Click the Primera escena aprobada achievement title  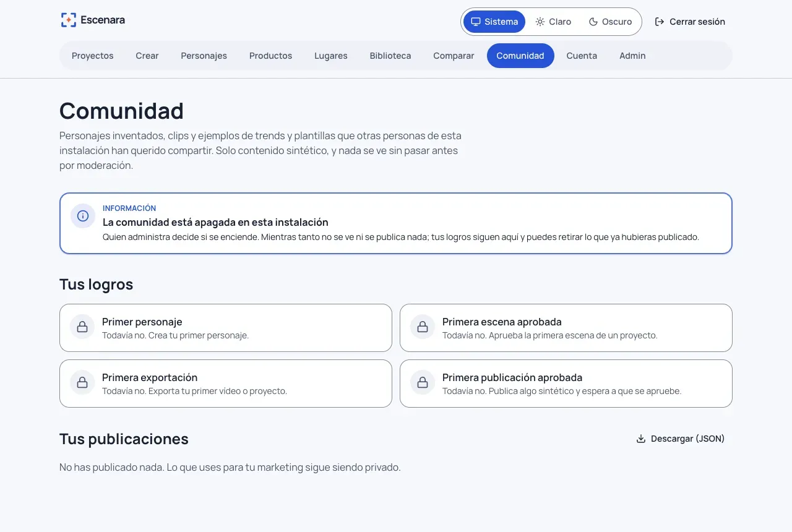click(x=502, y=322)
